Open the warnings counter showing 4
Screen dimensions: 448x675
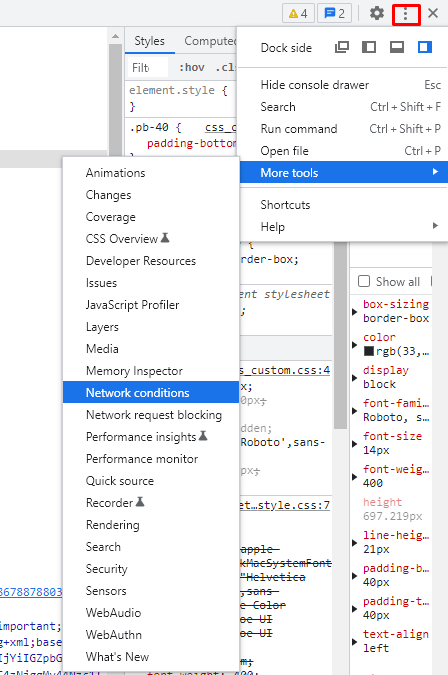[x=298, y=13]
